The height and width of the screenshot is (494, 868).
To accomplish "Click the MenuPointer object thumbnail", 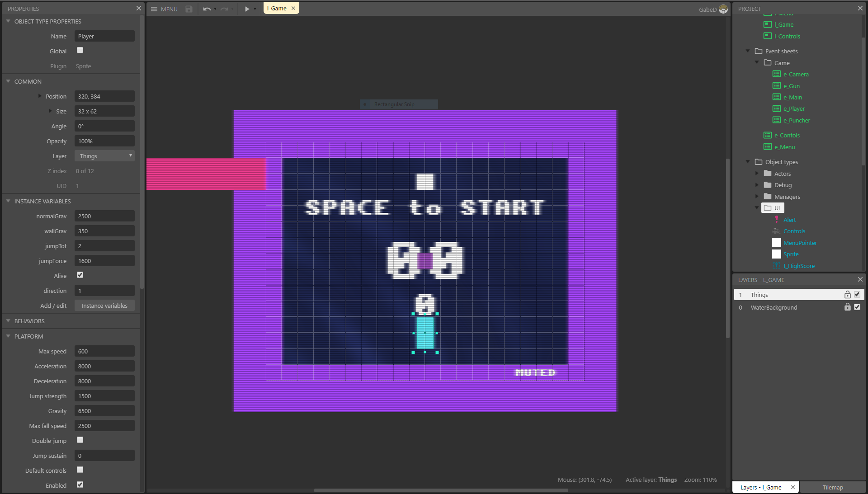I will pos(777,243).
